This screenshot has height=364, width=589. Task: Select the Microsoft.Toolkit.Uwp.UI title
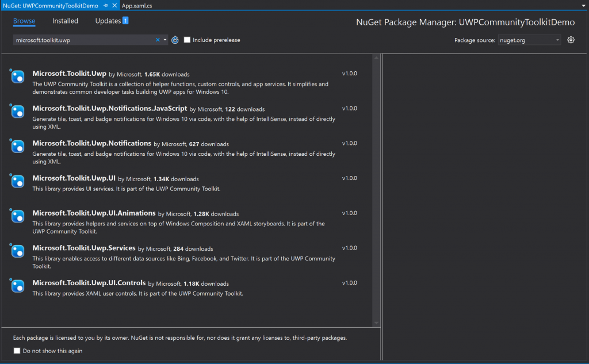click(74, 178)
